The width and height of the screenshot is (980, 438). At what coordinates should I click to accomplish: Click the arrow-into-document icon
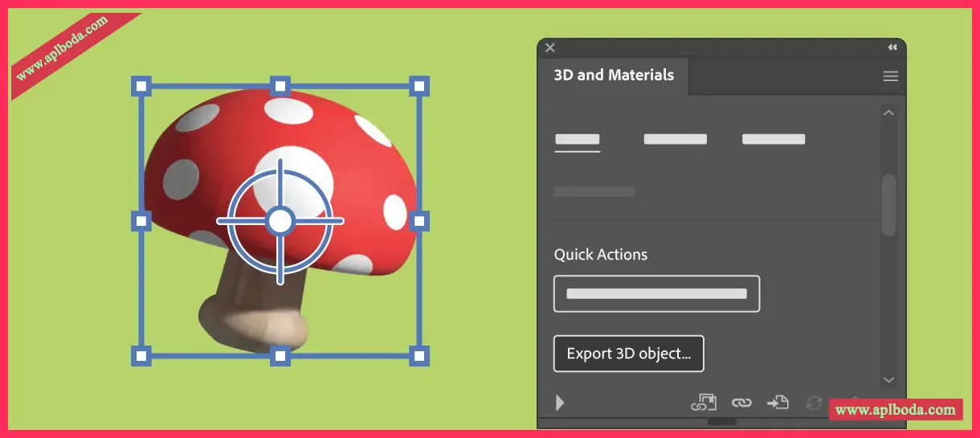[x=777, y=403]
